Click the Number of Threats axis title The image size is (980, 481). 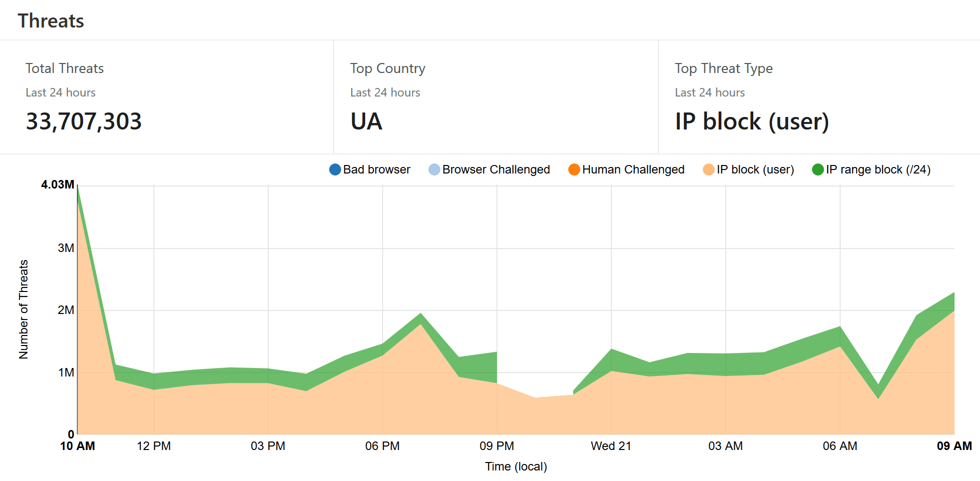[23, 309]
